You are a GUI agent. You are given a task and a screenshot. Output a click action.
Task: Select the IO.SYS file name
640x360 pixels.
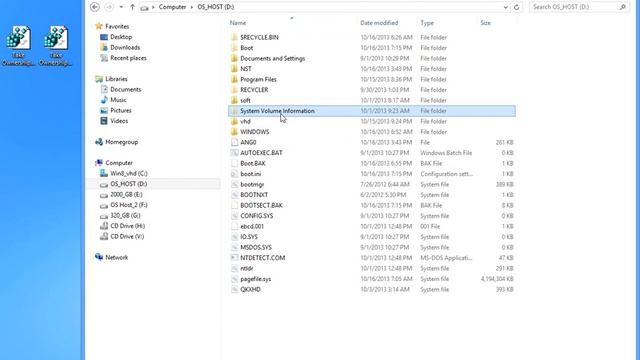coord(249,237)
